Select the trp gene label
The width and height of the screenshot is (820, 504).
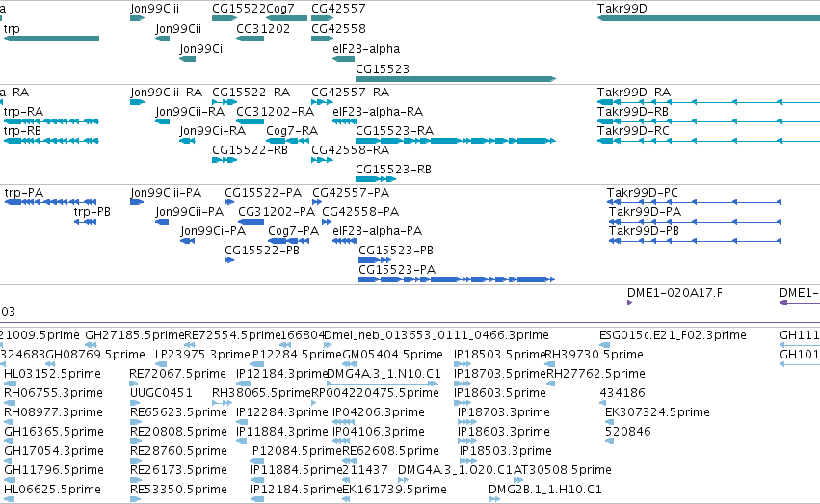click(12, 29)
